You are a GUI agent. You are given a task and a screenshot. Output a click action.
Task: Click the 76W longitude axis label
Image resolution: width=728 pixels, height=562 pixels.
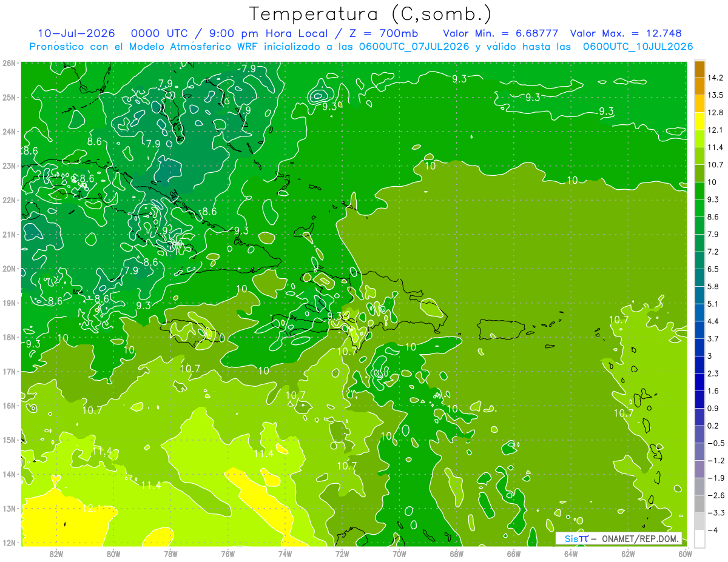(x=227, y=554)
